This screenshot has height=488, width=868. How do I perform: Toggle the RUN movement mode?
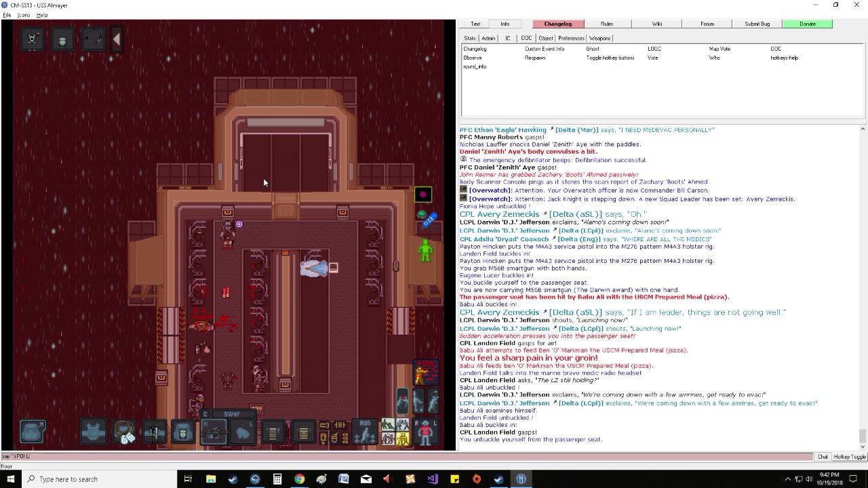tap(365, 432)
